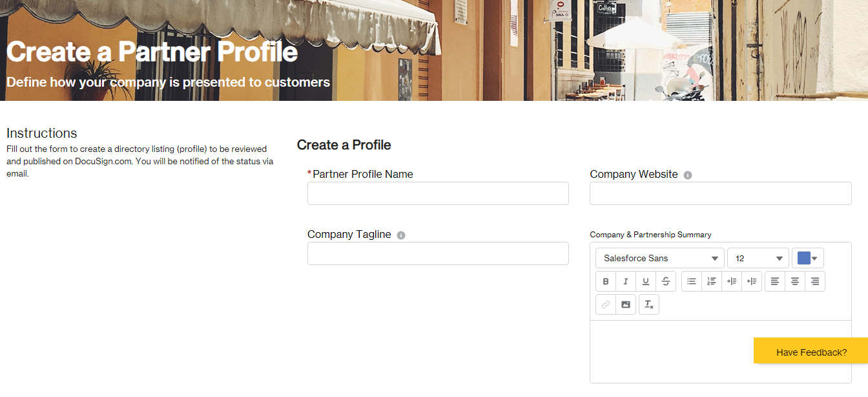
Task: Clear text formatting
Action: [x=648, y=304]
